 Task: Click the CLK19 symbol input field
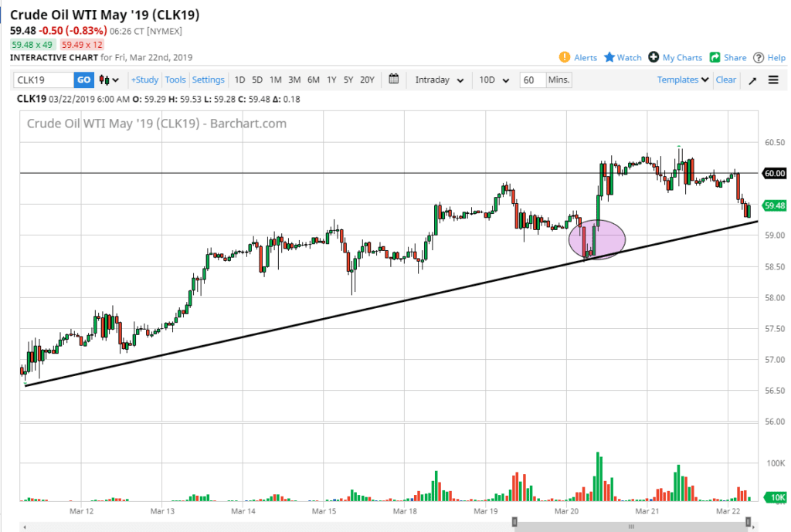pos(44,80)
